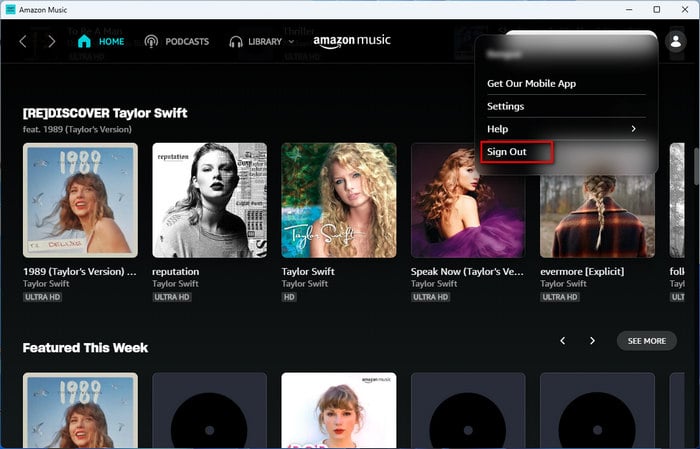Click the SEE MORE button
The height and width of the screenshot is (449, 700).
tap(646, 341)
